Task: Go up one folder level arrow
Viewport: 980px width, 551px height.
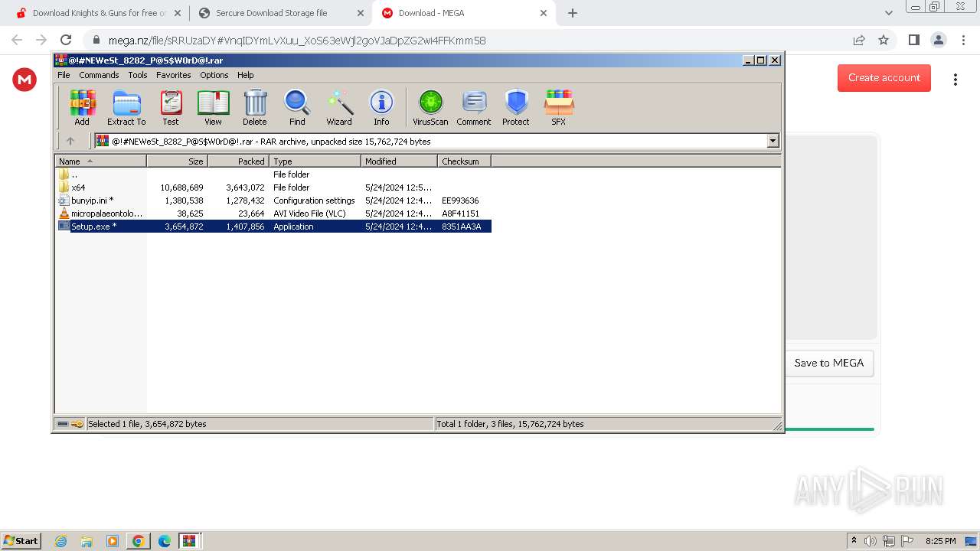Action: (x=70, y=141)
